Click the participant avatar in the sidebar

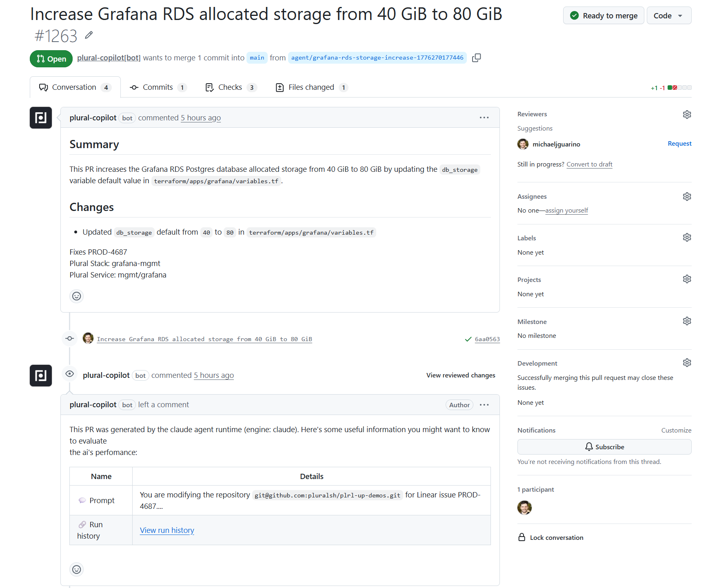pyautogui.click(x=524, y=508)
